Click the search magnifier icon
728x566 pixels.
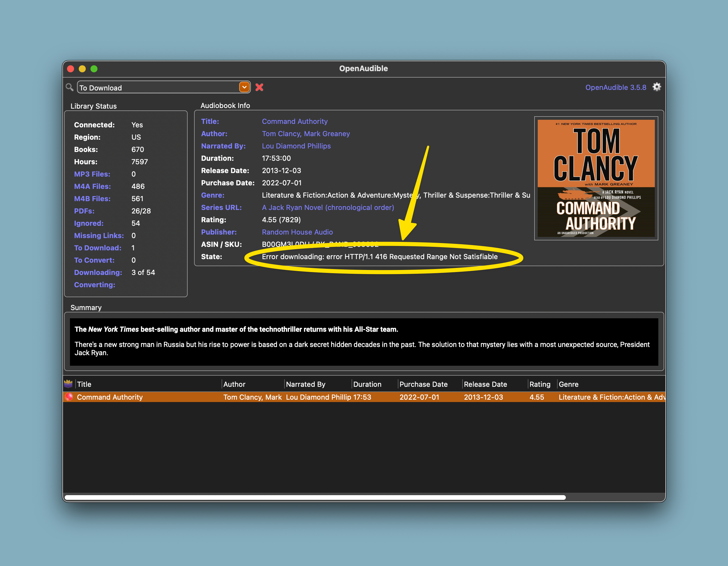coord(70,87)
